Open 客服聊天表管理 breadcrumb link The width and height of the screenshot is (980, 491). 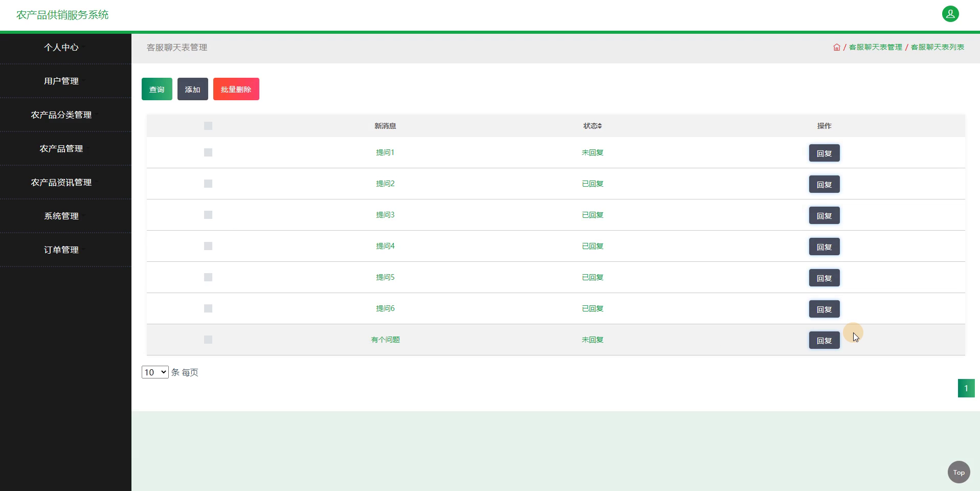[876, 47]
